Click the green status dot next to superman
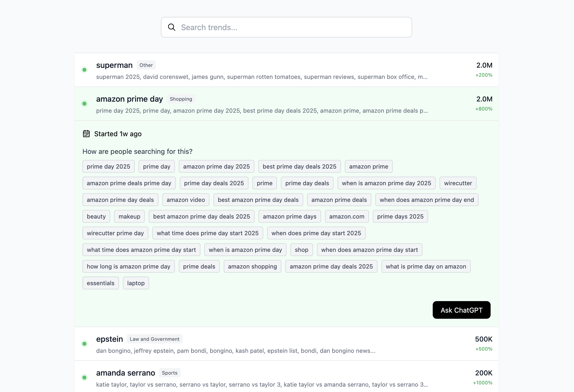The width and height of the screenshot is (574, 392). (84, 70)
